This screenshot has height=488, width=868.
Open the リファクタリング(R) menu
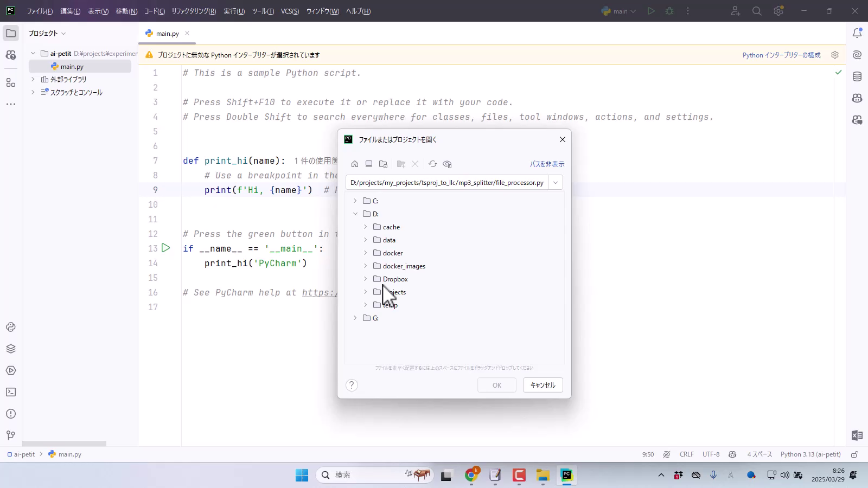(x=194, y=11)
